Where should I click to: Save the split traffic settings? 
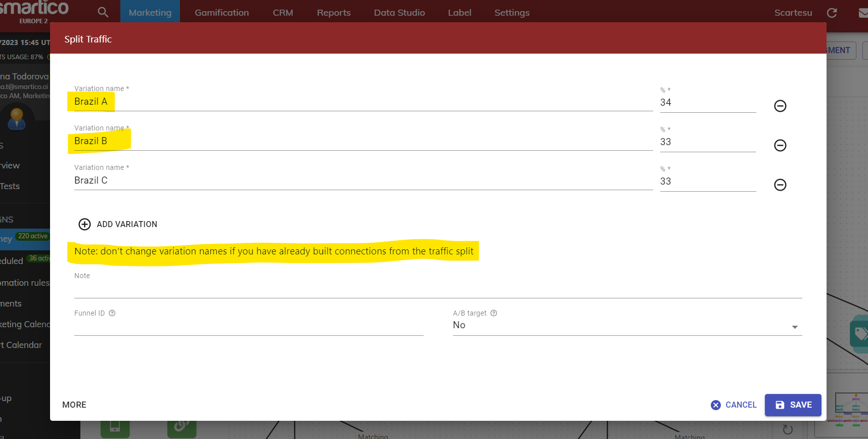[x=793, y=405]
